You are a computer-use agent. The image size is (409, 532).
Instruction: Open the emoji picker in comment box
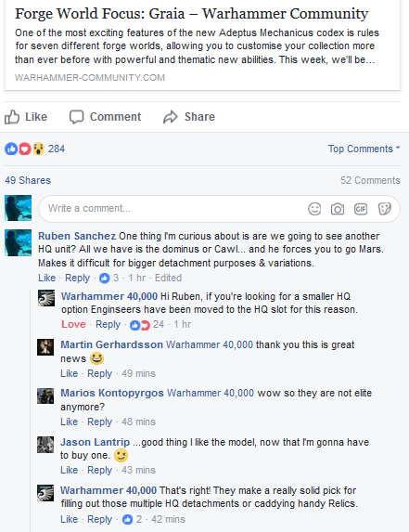click(x=314, y=209)
